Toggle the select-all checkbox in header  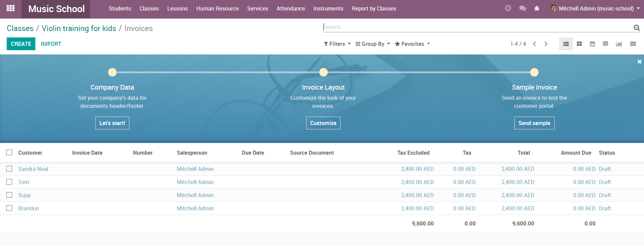[9, 153]
